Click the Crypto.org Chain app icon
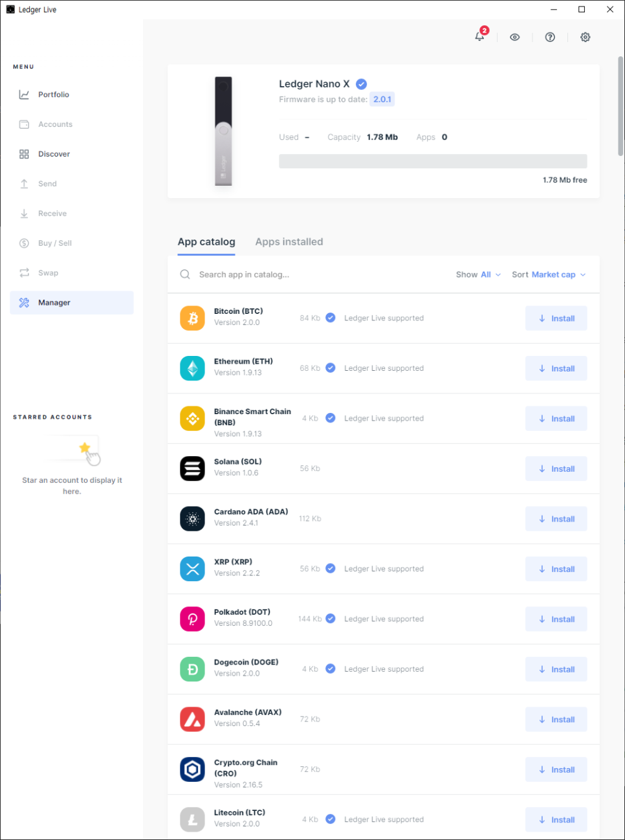The width and height of the screenshot is (625, 840). click(192, 769)
